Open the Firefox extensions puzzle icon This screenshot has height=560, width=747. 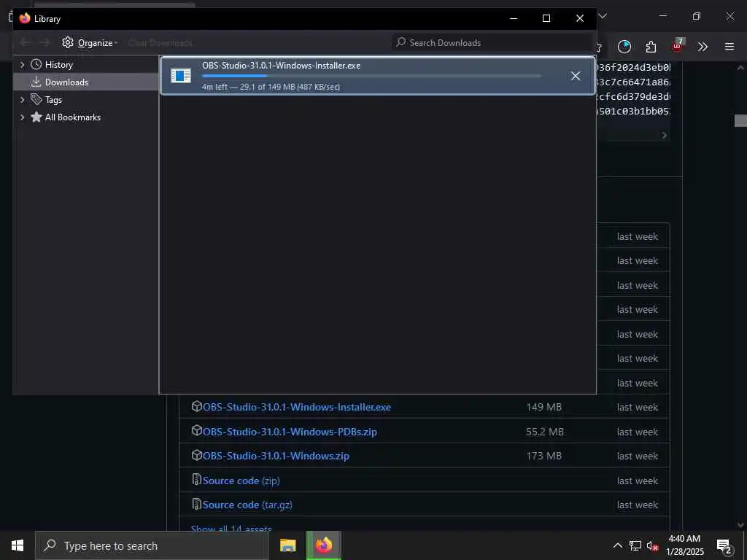click(651, 46)
